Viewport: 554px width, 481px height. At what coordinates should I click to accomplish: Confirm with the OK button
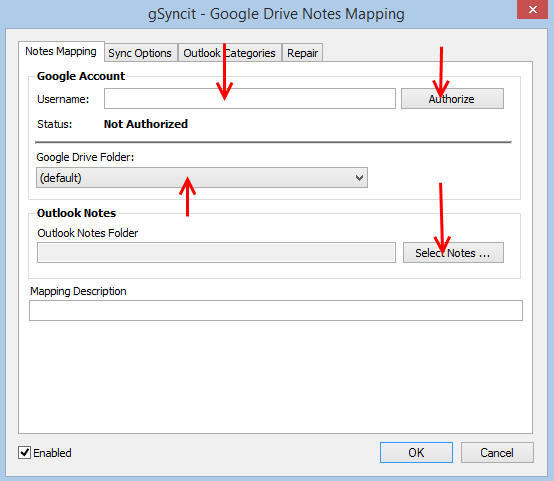click(x=416, y=453)
